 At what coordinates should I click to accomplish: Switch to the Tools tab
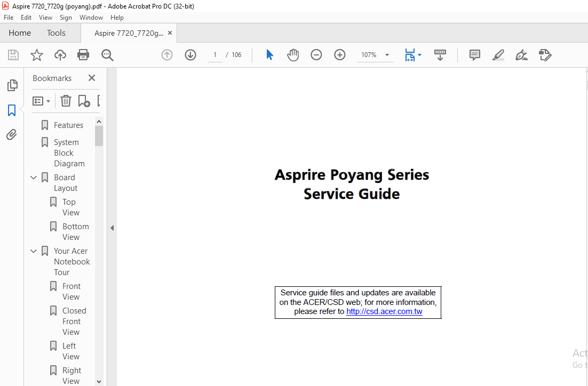(56, 33)
